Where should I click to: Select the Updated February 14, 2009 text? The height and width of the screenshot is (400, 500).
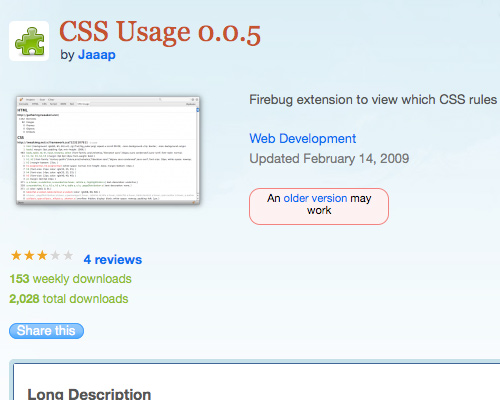pos(329,159)
